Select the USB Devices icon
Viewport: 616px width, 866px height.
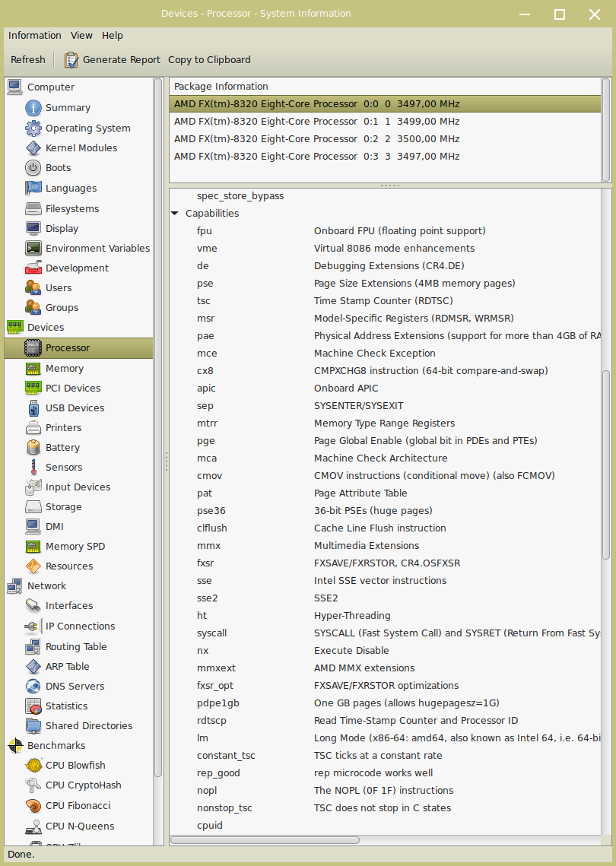[33, 408]
